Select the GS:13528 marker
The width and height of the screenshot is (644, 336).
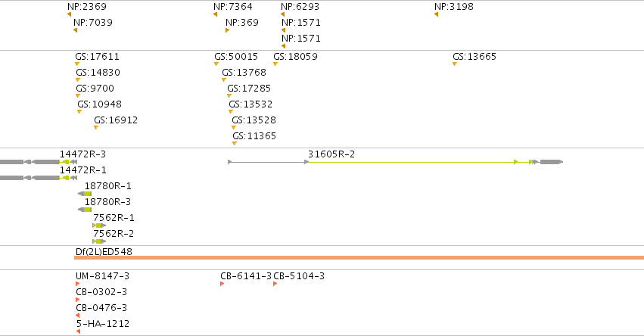[x=234, y=128]
